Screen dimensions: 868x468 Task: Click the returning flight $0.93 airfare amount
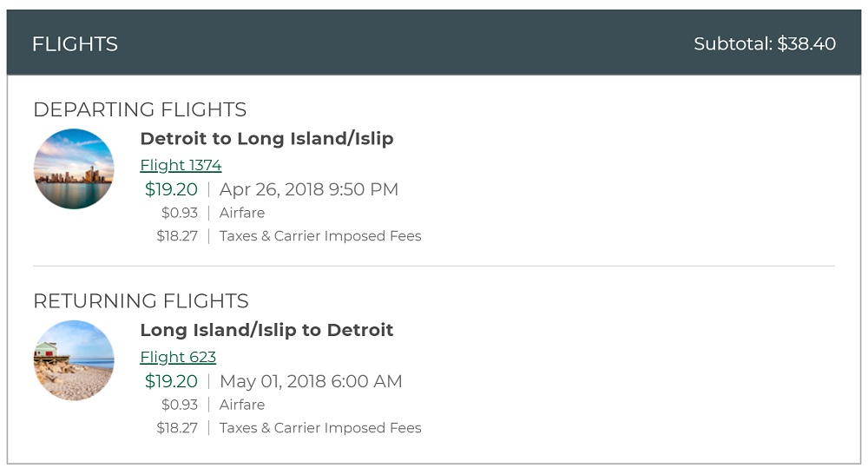pyautogui.click(x=180, y=405)
